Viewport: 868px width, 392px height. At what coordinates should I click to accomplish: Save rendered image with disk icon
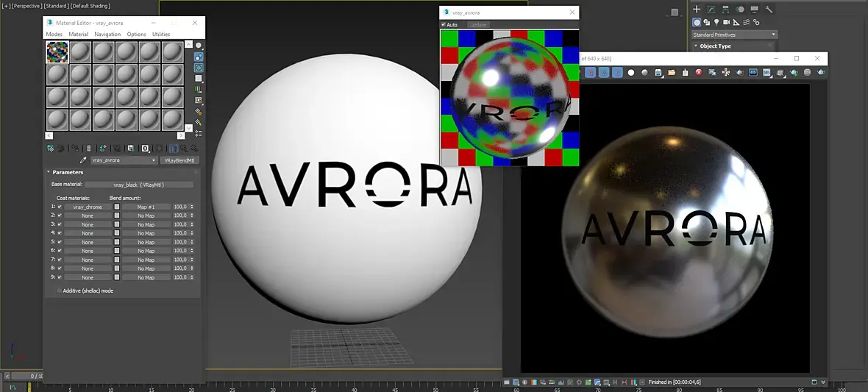658,73
